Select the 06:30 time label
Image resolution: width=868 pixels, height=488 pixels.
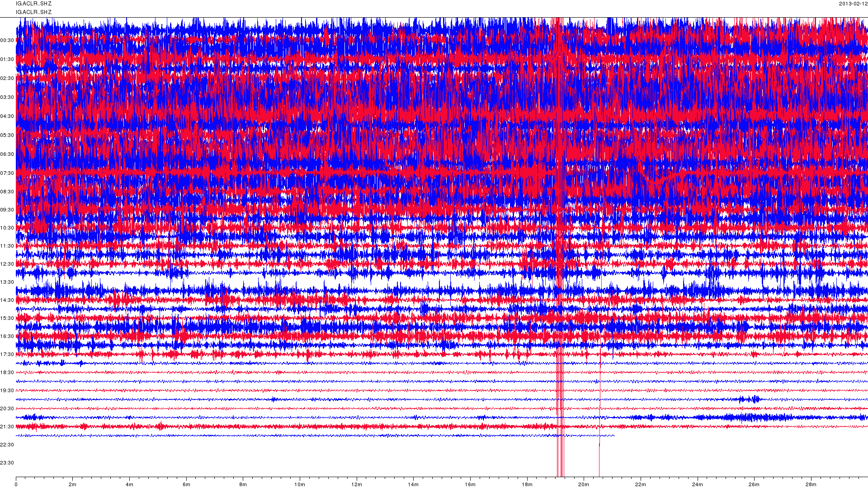[7, 155]
